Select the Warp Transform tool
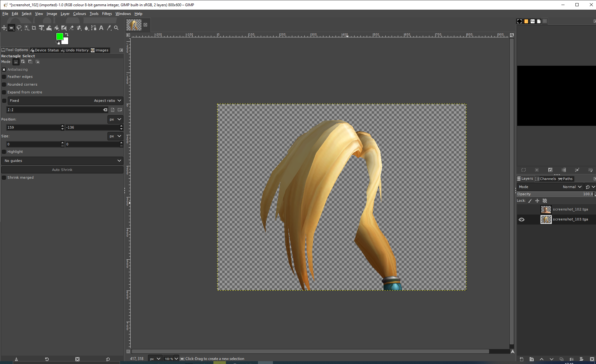This screenshot has width=596, height=364. pyautogui.click(x=49, y=28)
